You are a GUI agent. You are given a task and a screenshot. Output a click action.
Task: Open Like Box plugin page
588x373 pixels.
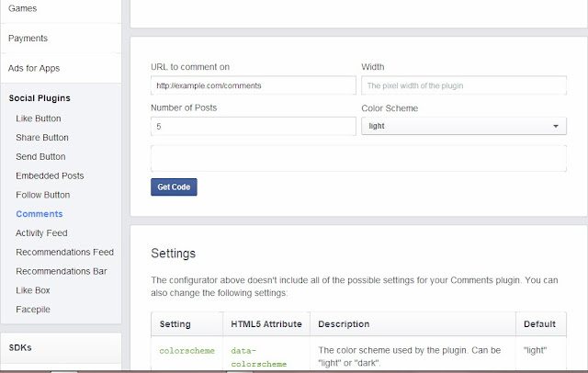coord(33,290)
